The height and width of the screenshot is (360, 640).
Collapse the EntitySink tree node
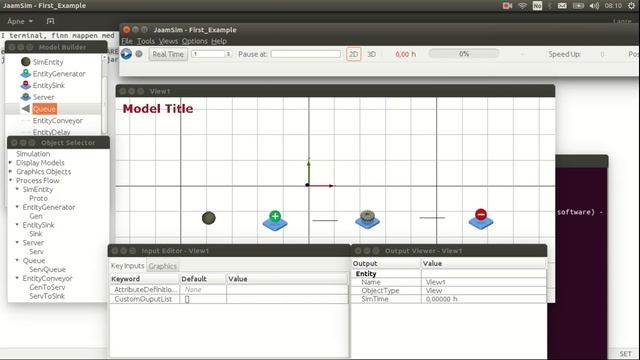point(17,224)
